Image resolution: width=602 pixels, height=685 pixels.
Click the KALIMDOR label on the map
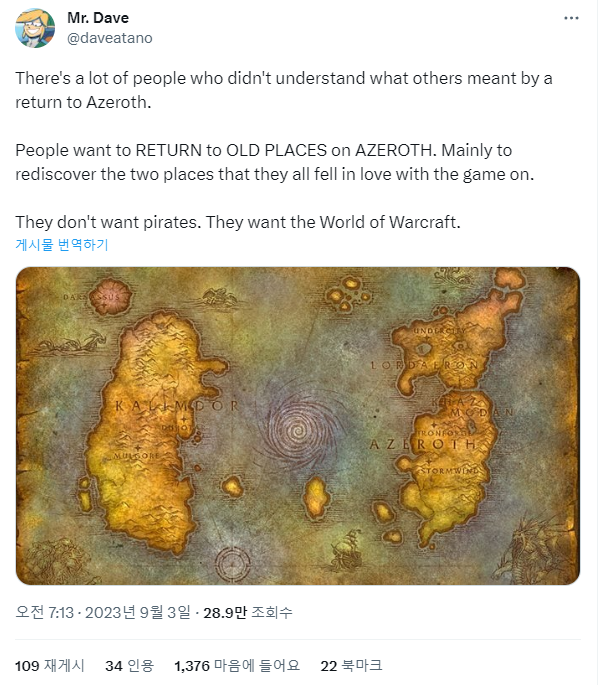point(177,406)
